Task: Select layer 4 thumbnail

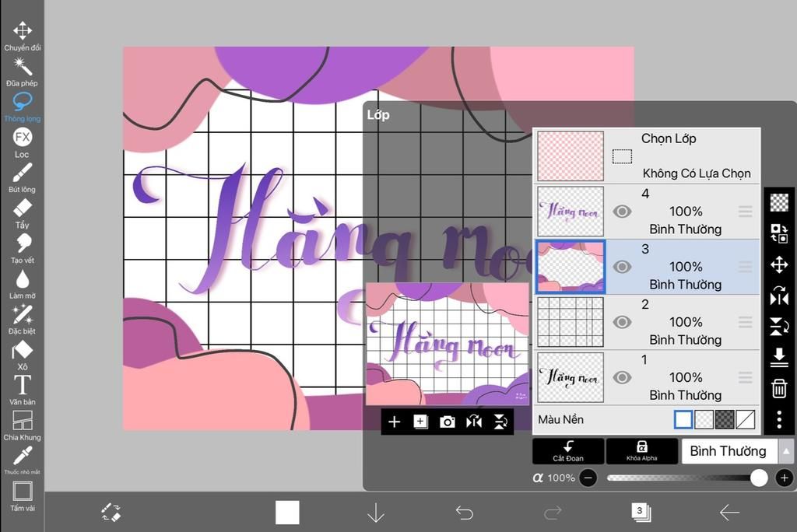Action: [571, 212]
